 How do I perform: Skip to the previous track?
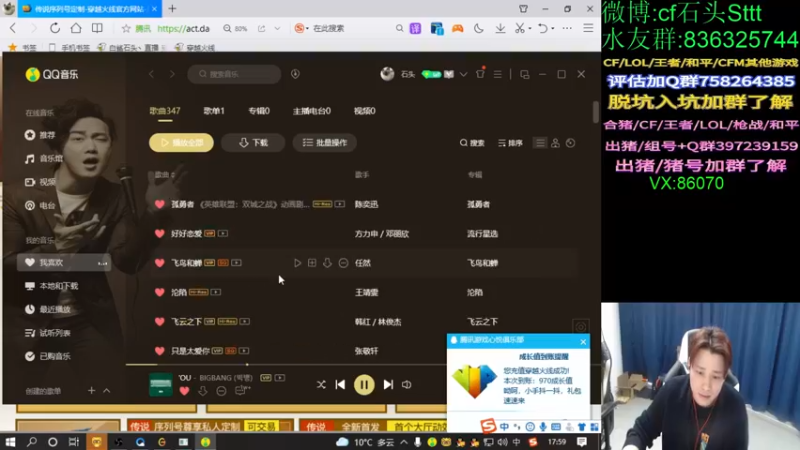tap(340, 385)
